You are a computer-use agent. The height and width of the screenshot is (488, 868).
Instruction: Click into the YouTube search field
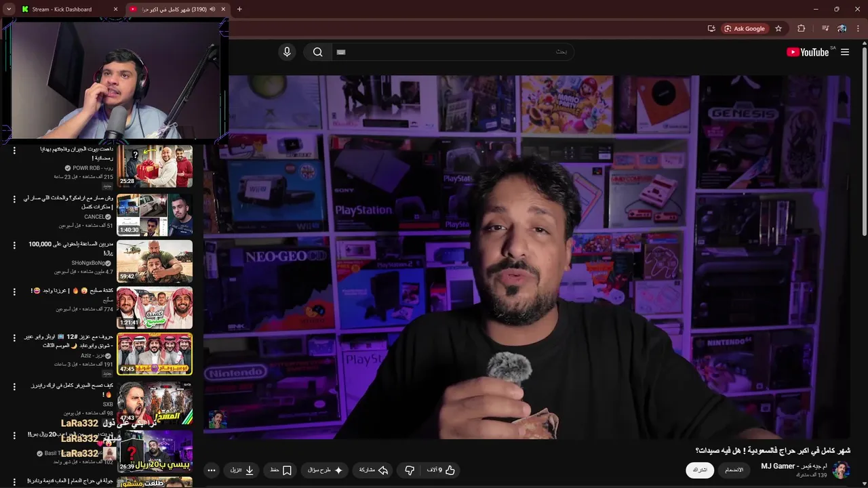pos(454,52)
